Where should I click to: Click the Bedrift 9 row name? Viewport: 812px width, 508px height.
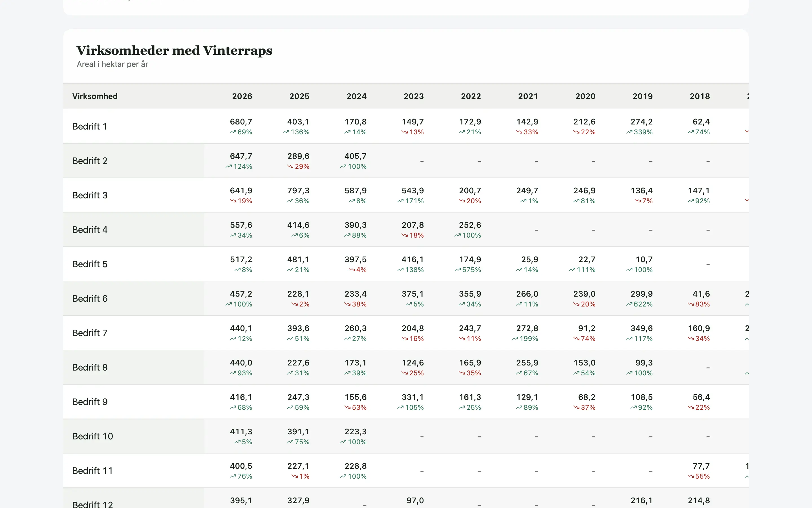(90, 402)
